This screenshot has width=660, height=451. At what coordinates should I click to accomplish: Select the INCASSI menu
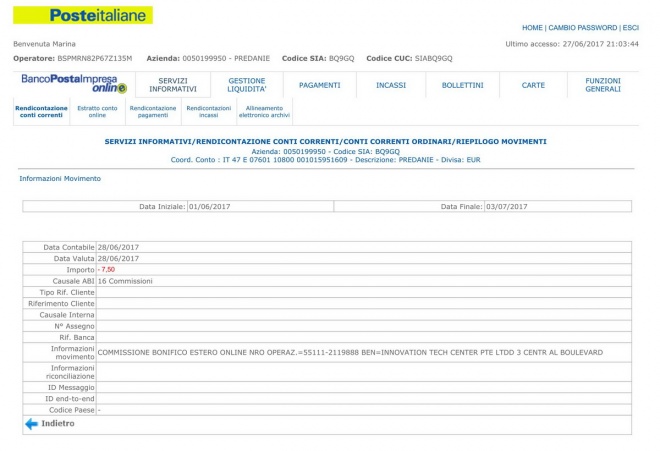pos(391,85)
